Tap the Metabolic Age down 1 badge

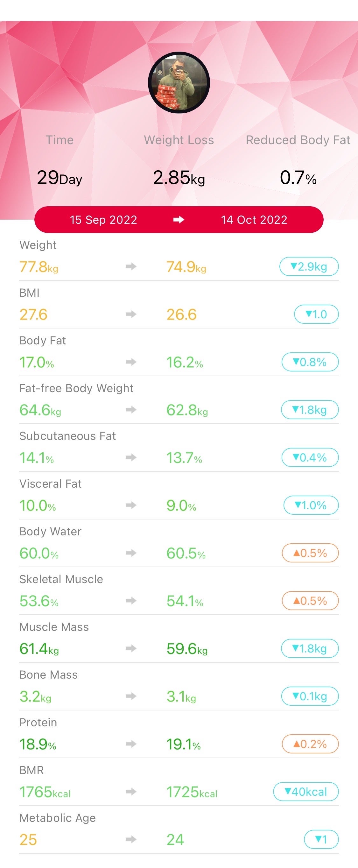[321, 839]
